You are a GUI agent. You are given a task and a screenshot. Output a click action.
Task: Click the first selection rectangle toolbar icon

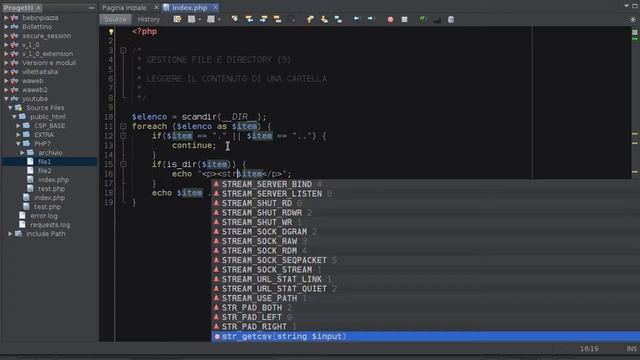[191, 19]
